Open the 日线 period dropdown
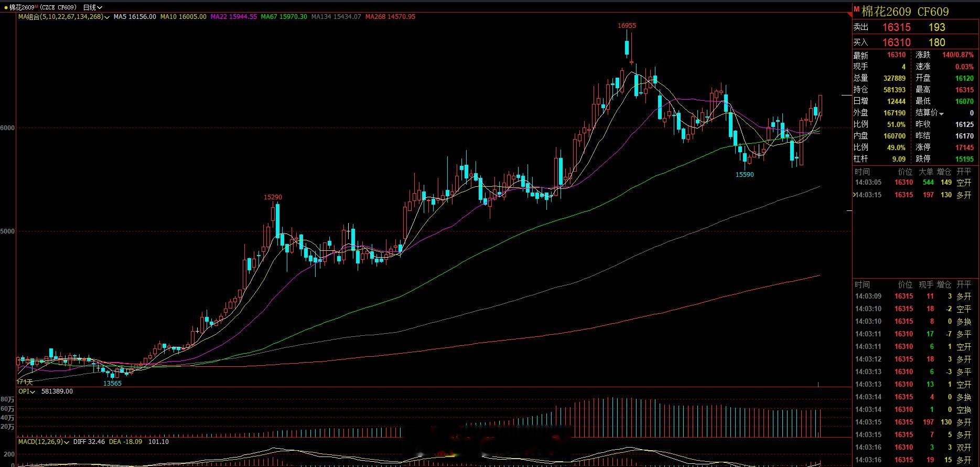Image resolution: width=980 pixels, height=467 pixels. [x=93, y=7]
